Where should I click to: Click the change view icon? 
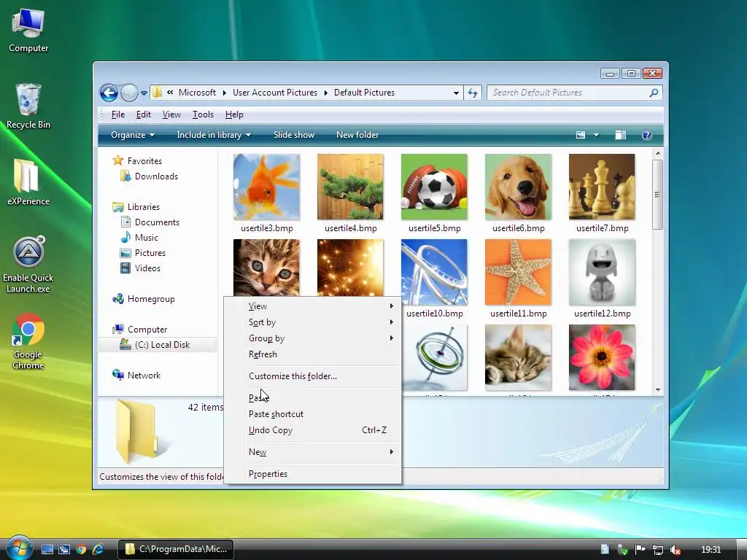(x=580, y=135)
